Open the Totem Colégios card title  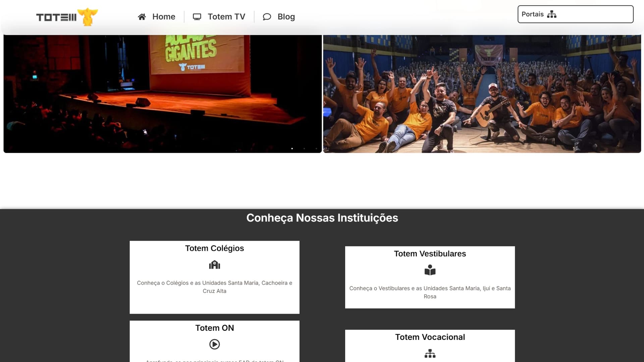pyautogui.click(x=215, y=248)
